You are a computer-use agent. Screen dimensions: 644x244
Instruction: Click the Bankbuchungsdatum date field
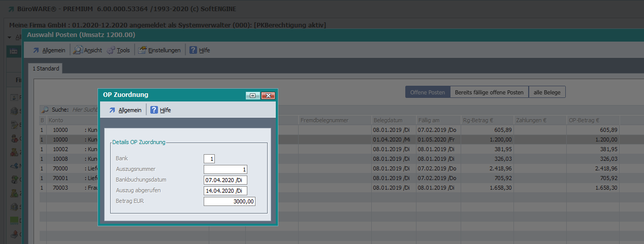coord(225,180)
